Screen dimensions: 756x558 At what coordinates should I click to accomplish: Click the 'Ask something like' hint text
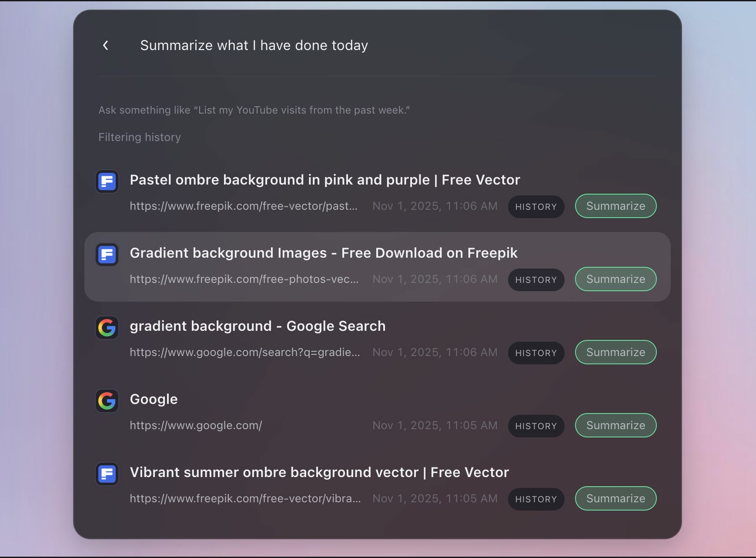254,110
